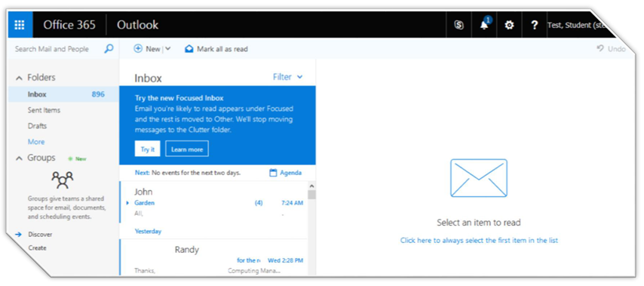Image resolution: width=644 pixels, height=286 pixels.
Task: Expand the Garden conversation thread arrow
Action: click(127, 203)
